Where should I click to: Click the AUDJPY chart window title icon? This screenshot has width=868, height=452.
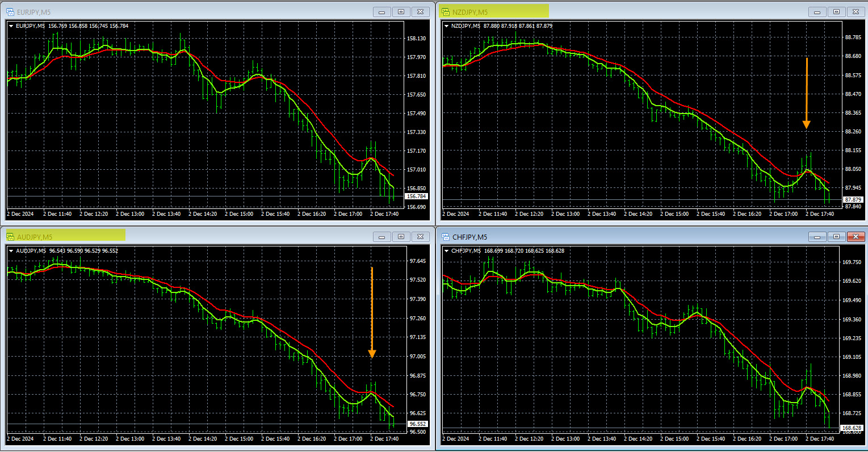click(10, 237)
